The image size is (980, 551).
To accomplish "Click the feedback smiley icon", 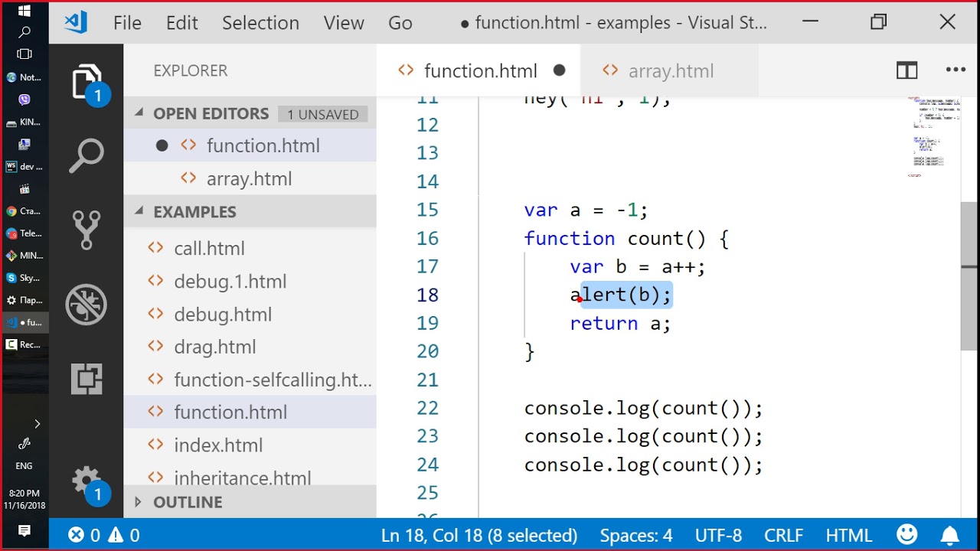I will 906,534.
